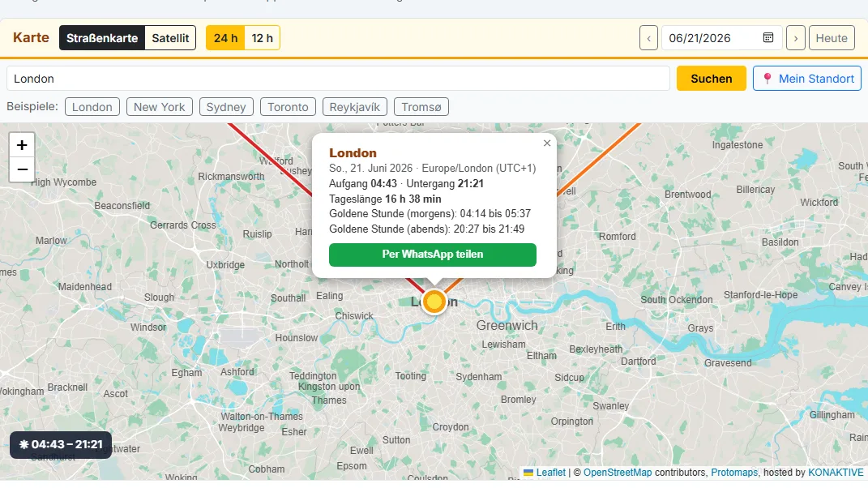Select the 24 h time format

(x=225, y=38)
